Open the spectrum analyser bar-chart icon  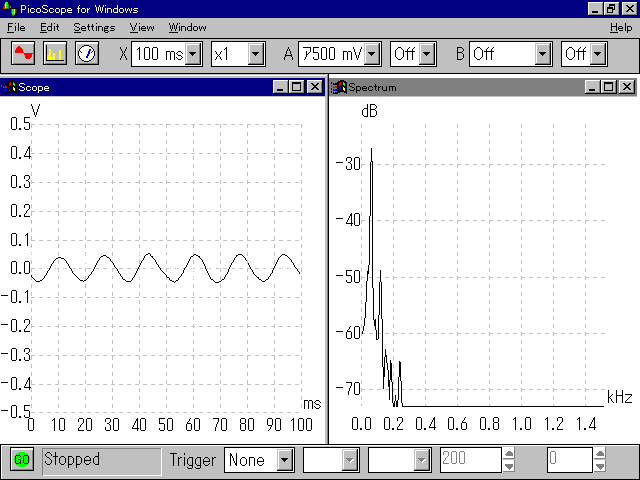[x=55, y=53]
